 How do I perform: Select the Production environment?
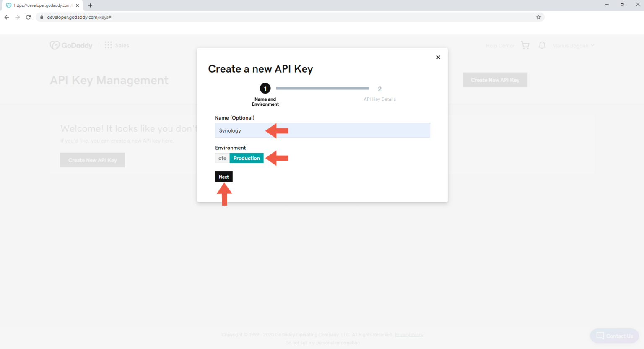click(247, 158)
